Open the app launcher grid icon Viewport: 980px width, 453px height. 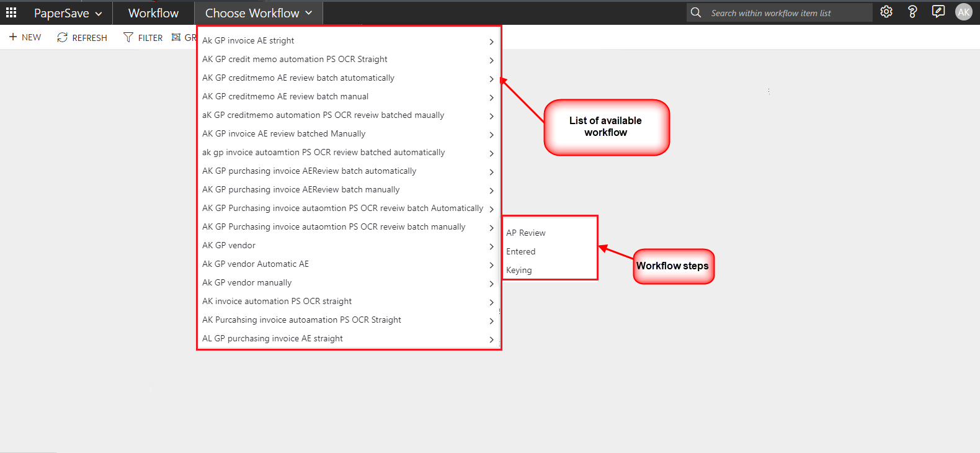[11, 12]
